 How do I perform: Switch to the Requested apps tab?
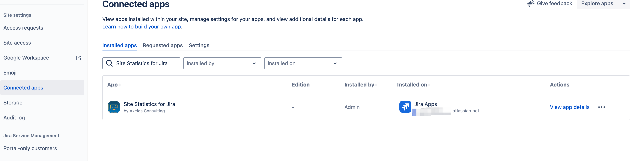click(x=162, y=45)
